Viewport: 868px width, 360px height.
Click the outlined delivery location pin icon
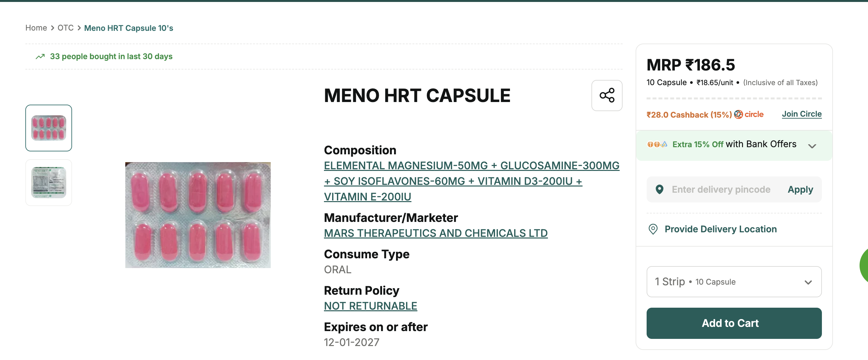653,229
